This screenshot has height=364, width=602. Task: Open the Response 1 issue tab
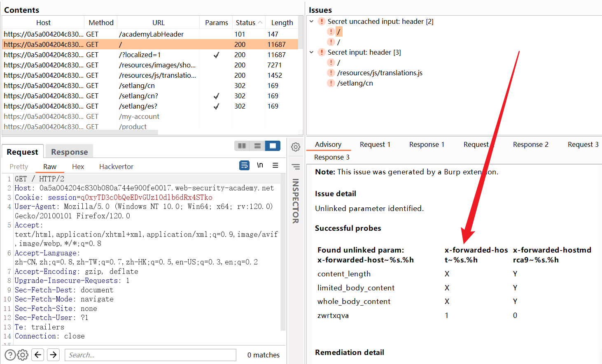click(x=427, y=144)
